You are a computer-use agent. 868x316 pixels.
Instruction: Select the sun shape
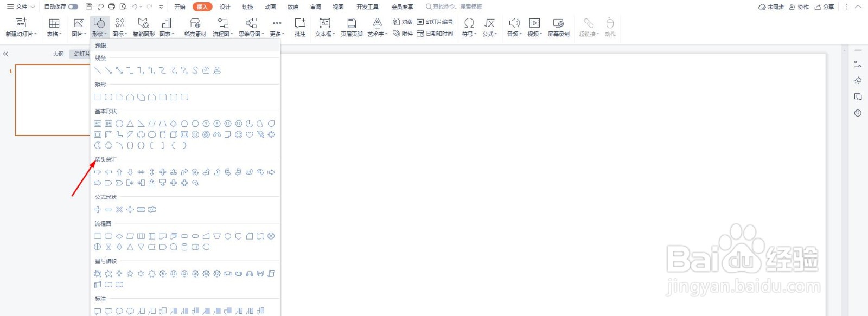click(271, 134)
